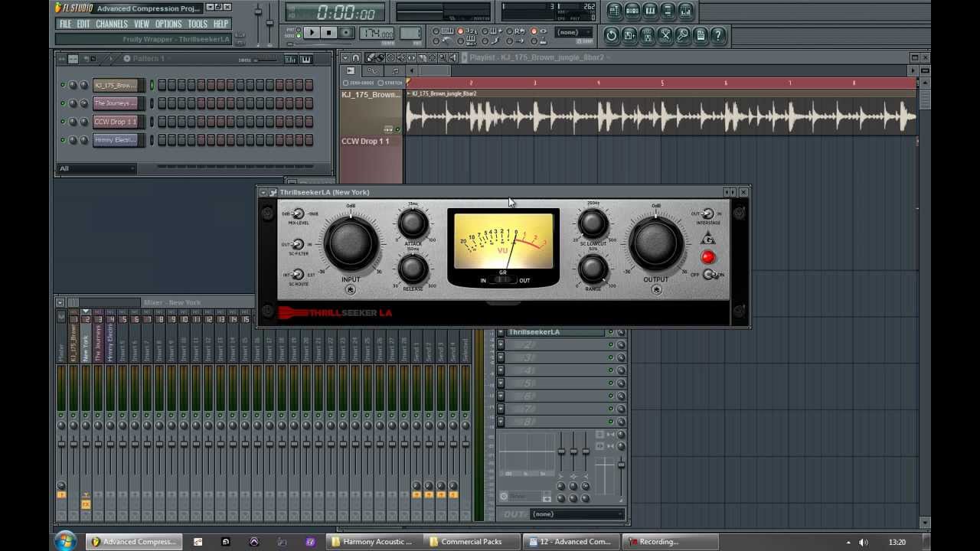Start playback with the transport play button
980x551 pixels.
click(x=312, y=33)
